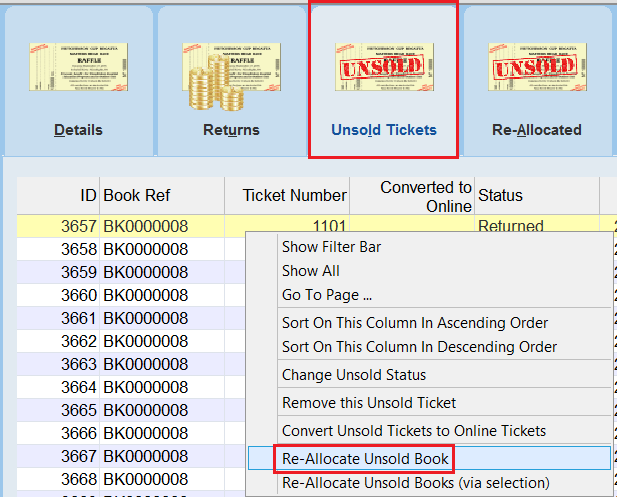This screenshot has height=497, width=617.
Task: Click the Returned status cell
Action: tap(537, 224)
